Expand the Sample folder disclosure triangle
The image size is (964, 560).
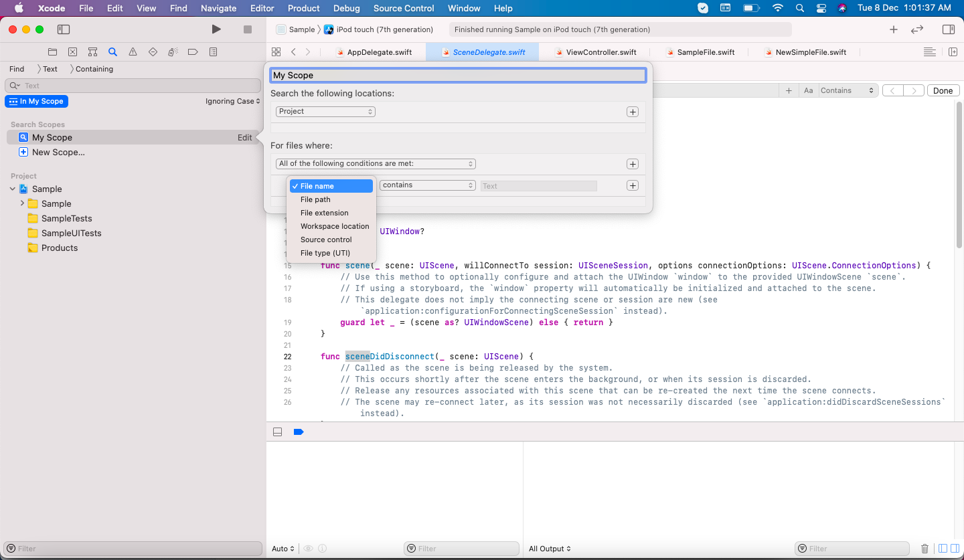pos(22,203)
